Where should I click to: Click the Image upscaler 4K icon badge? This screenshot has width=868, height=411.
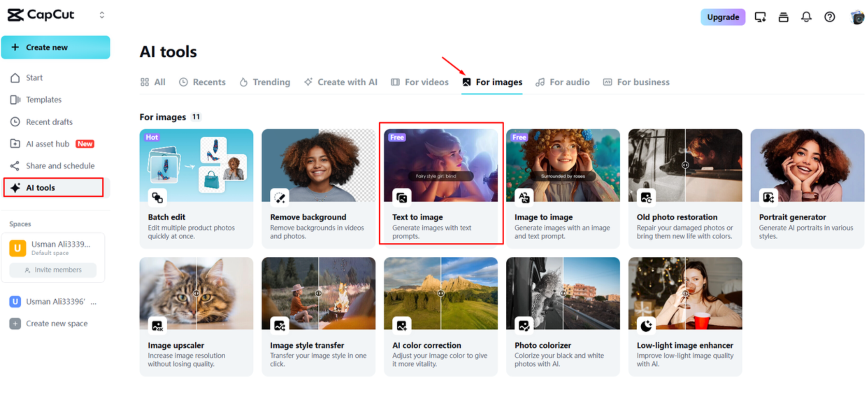157,326
